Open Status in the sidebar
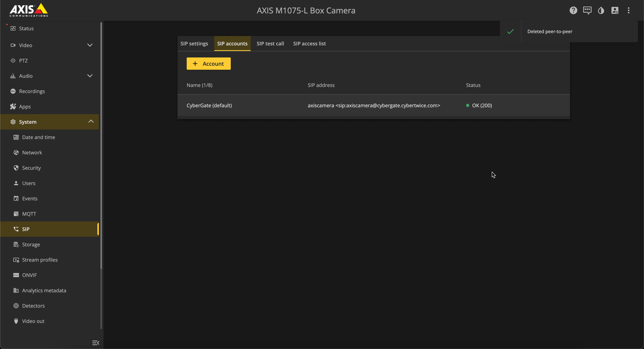Viewport: 644px width, 349px height. point(49,29)
